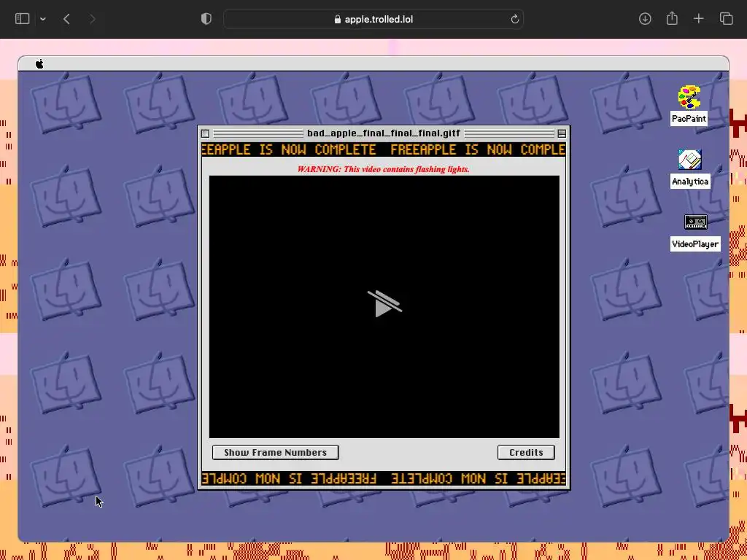Open the Analytica desktop icon

[690, 160]
